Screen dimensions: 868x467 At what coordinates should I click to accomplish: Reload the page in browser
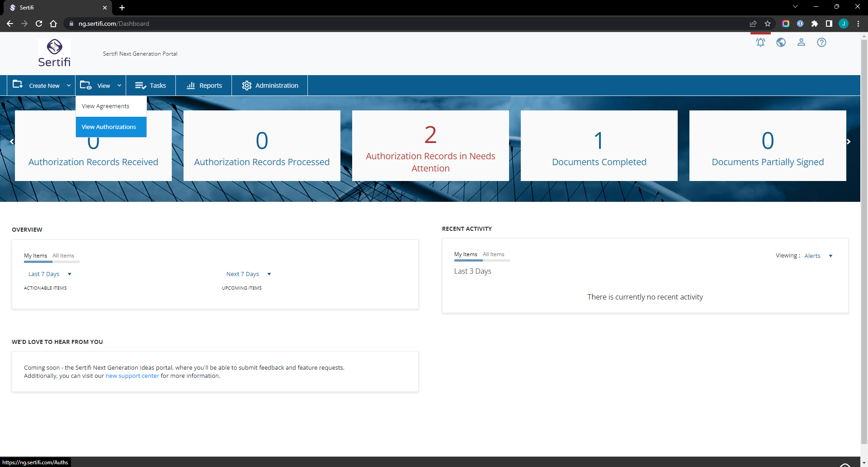coord(39,24)
